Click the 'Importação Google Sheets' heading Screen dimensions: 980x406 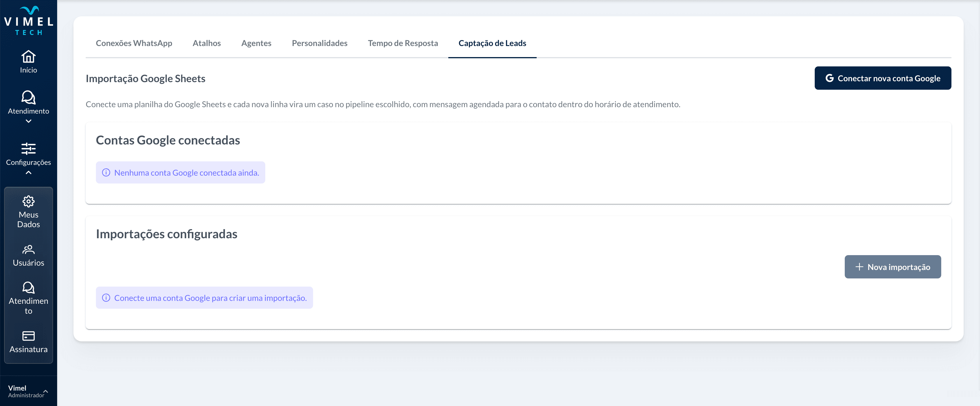pyautogui.click(x=145, y=78)
